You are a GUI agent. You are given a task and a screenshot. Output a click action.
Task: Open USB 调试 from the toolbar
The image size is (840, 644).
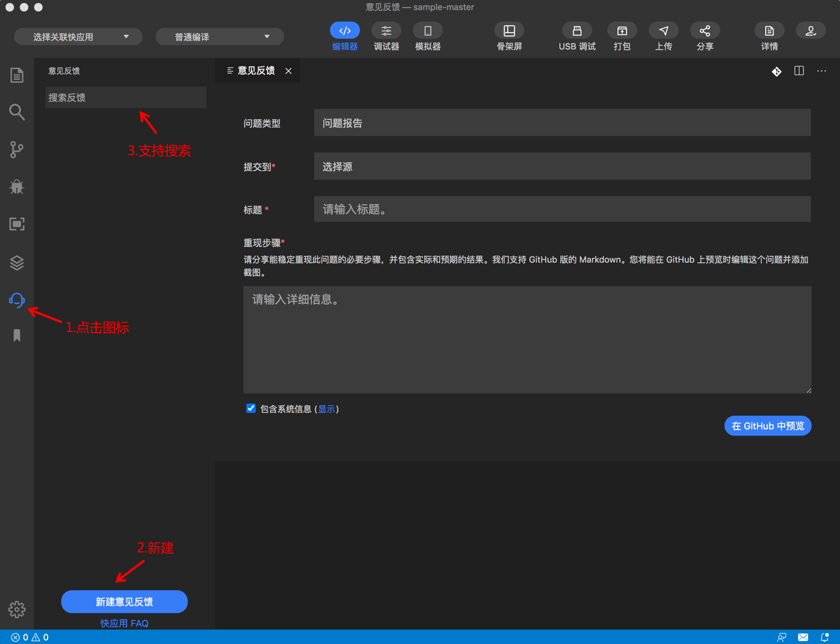coord(577,36)
